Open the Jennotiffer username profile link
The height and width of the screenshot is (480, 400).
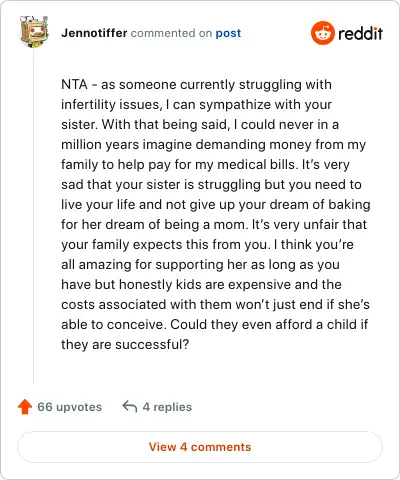(x=94, y=33)
